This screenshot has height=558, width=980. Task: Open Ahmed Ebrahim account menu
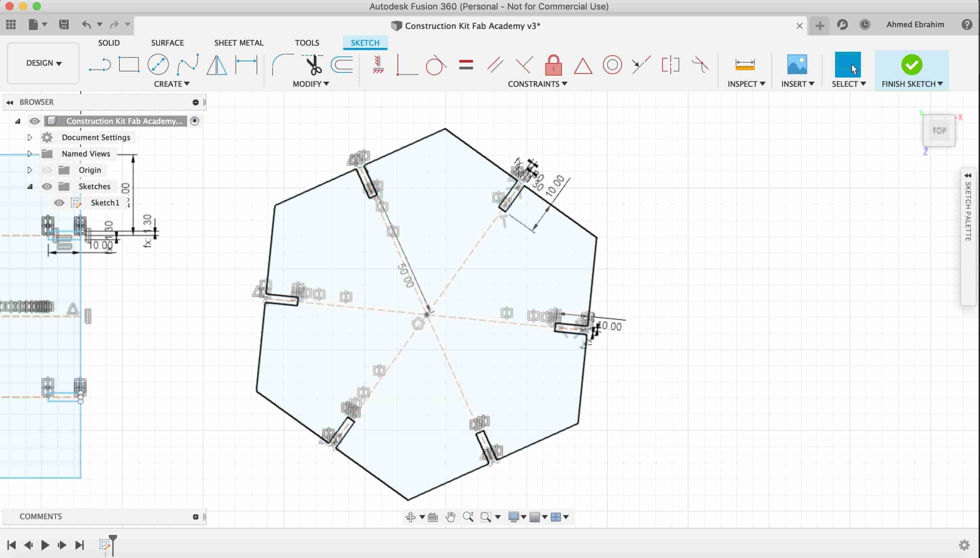[x=915, y=25]
